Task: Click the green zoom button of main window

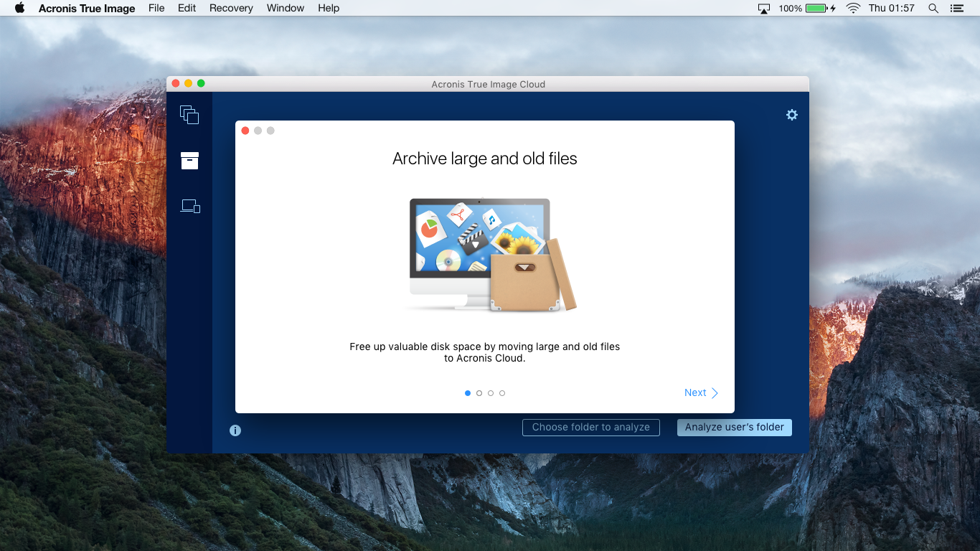Action: [201, 84]
